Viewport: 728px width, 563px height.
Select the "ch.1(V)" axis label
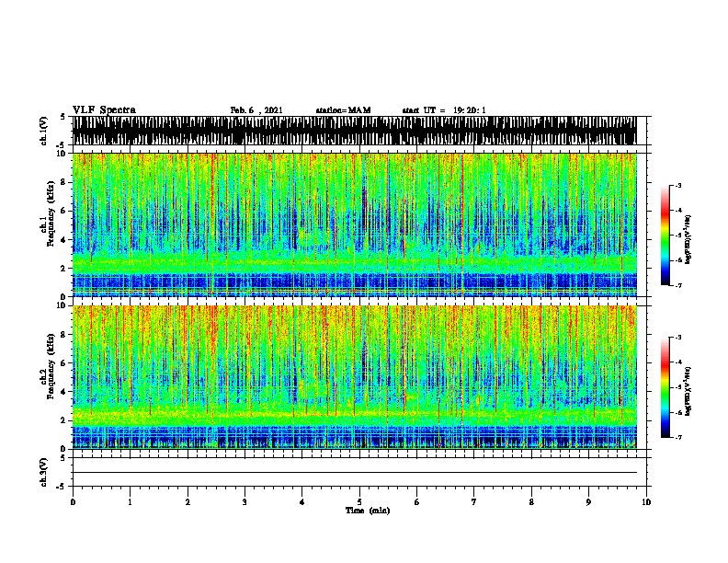(44, 131)
